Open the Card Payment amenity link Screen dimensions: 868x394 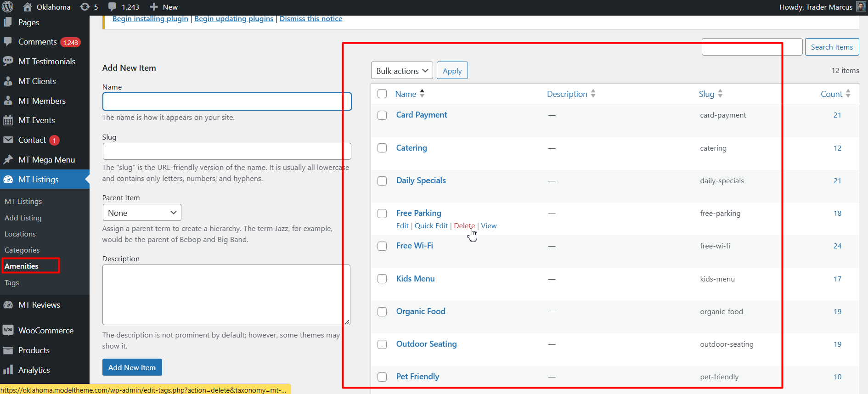(422, 115)
